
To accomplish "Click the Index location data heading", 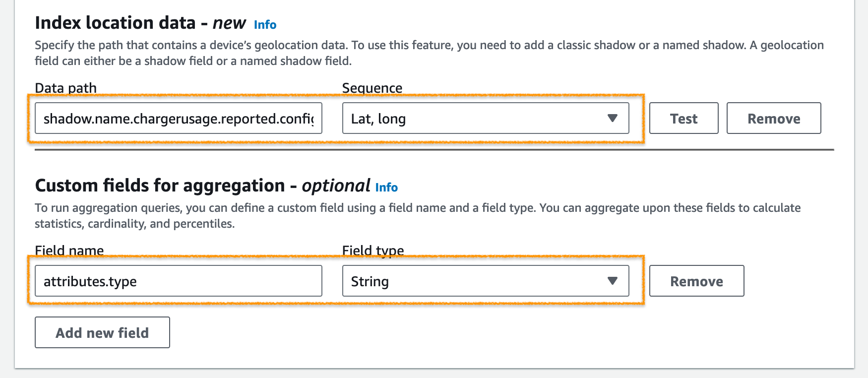I will point(140,23).
